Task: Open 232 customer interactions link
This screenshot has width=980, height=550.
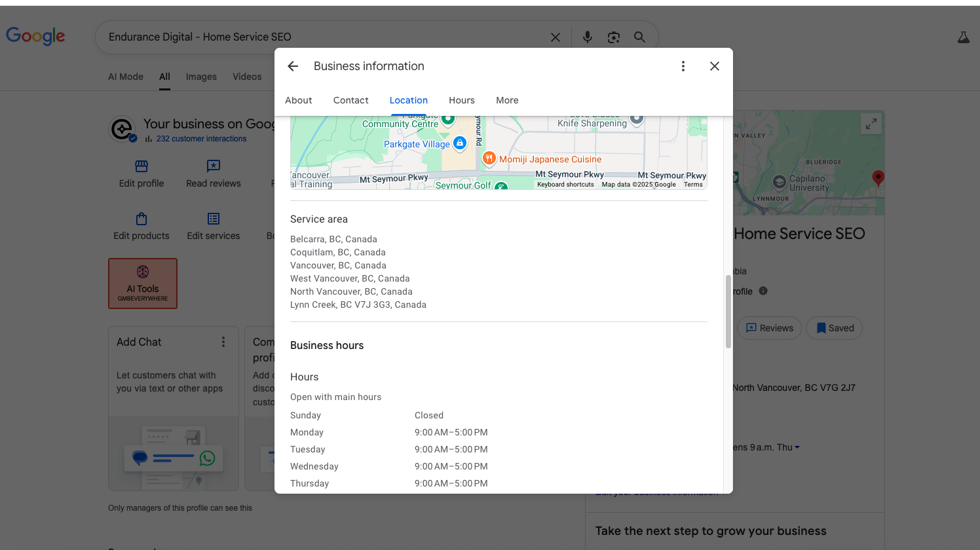Action: (201, 139)
